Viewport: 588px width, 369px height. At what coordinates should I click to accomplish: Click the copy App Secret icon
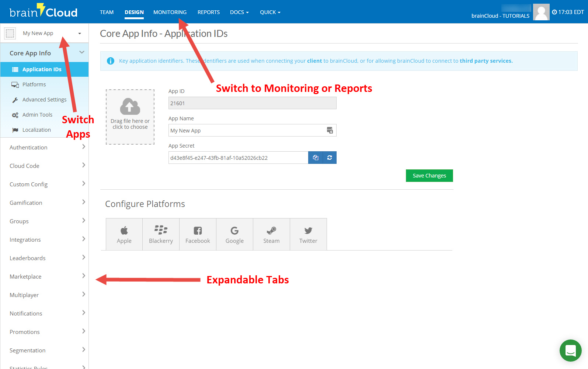tap(315, 158)
